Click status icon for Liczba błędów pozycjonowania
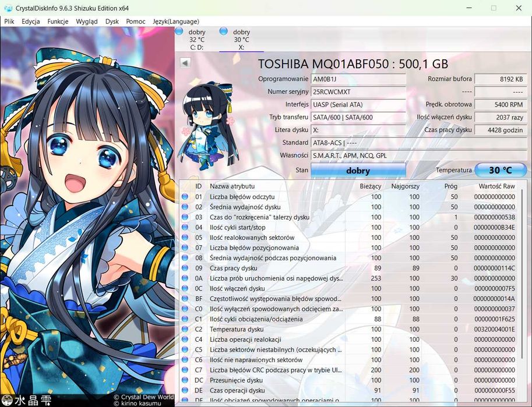The height and width of the screenshot is (407, 532). 185,247
